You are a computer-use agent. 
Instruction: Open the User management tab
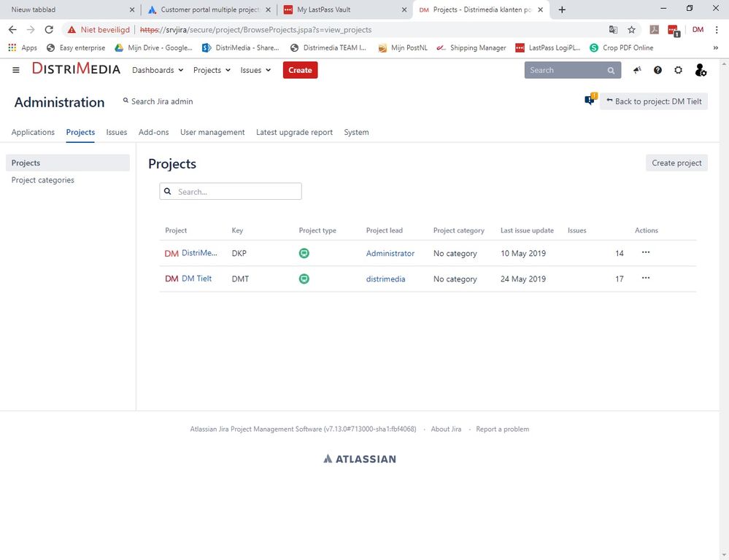pos(212,132)
